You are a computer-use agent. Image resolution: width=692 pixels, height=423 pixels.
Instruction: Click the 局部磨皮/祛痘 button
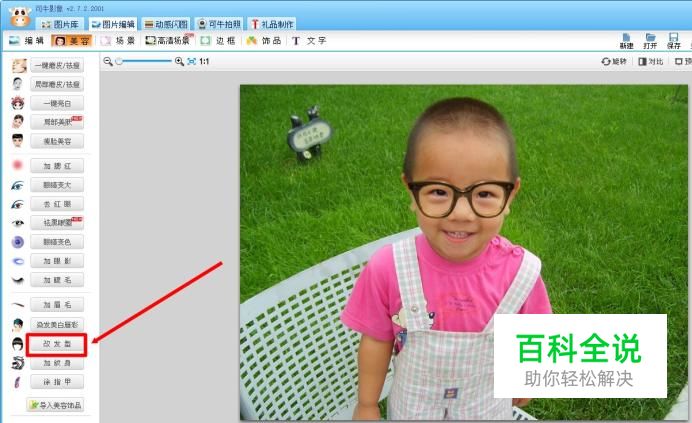pos(57,84)
